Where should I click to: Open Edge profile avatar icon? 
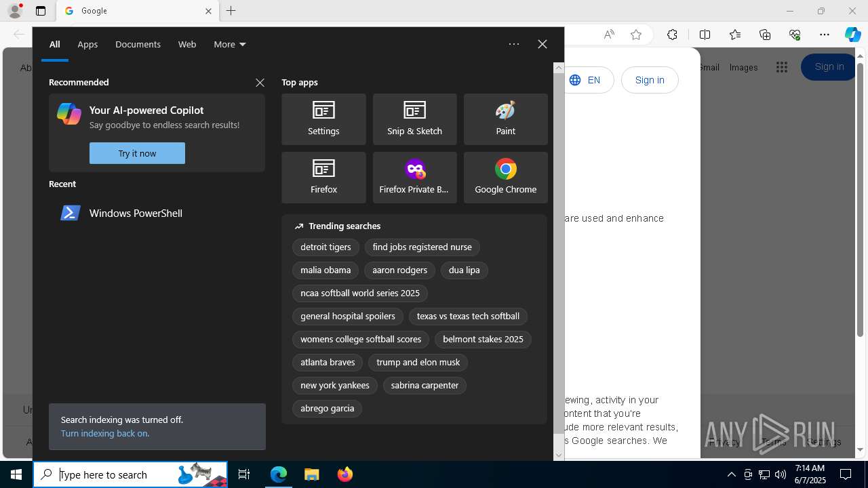point(15,11)
